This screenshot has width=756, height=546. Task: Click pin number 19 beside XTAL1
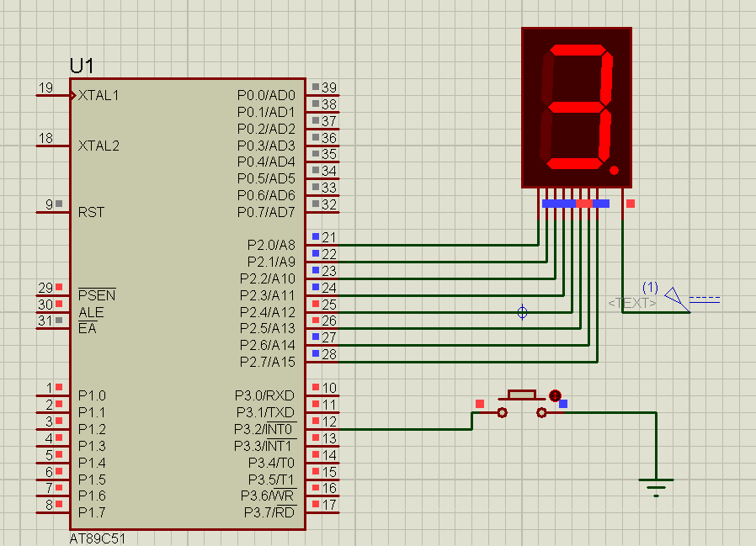click(x=45, y=87)
